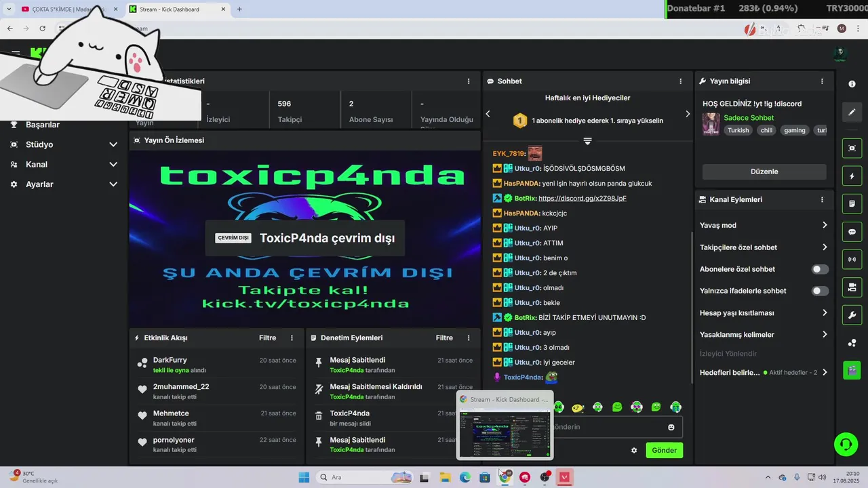The image size is (868, 488).
Task: Open Başarılar in the sidebar
Action: pyautogui.click(x=43, y=125)
